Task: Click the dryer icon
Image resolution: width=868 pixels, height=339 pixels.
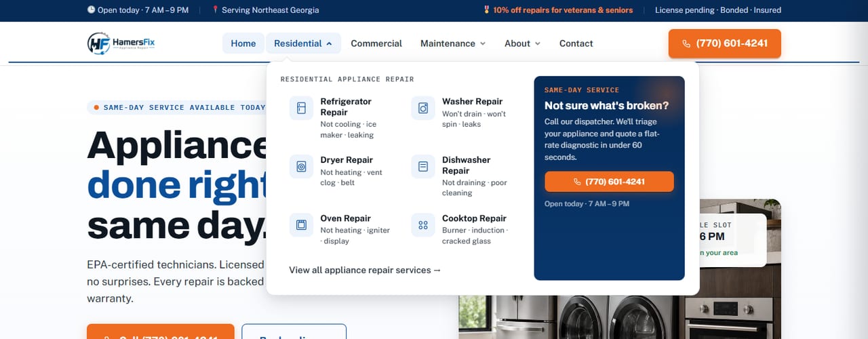Action: pos(301,166)
